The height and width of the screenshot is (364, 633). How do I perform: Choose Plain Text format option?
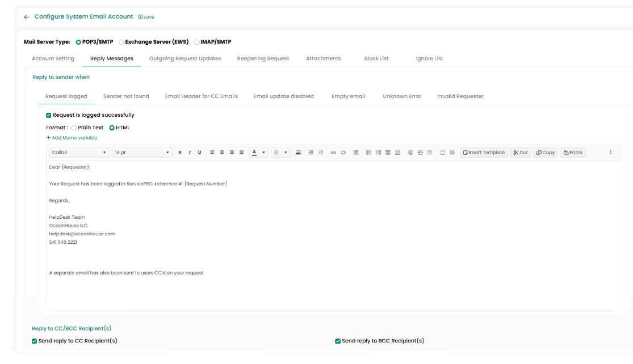point(74,128)
